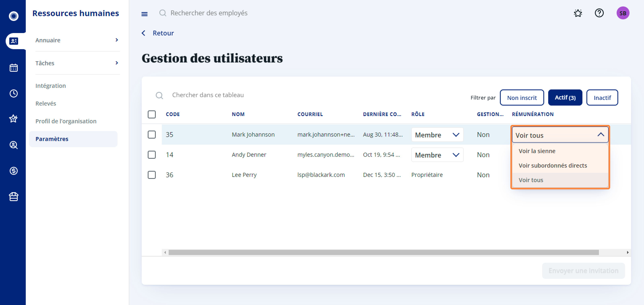Screen dimensions: 644x305
Task: Open Relevés in the side menu
Action: (46, 104)
